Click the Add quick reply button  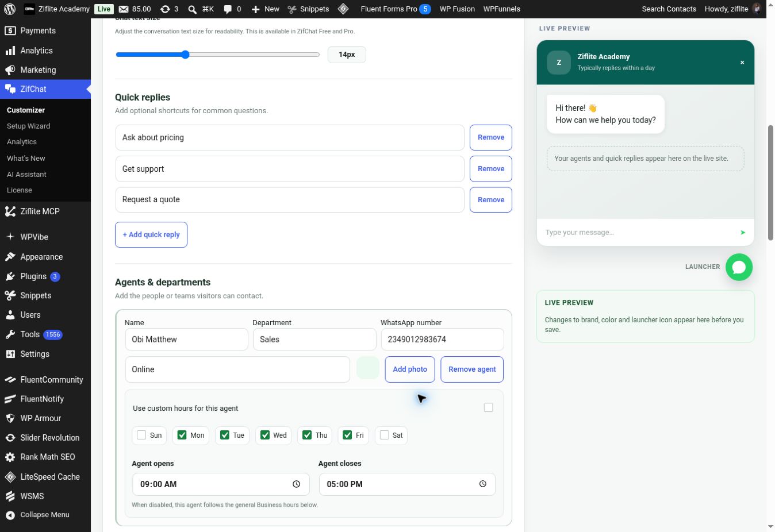click(x=151, y=235)
